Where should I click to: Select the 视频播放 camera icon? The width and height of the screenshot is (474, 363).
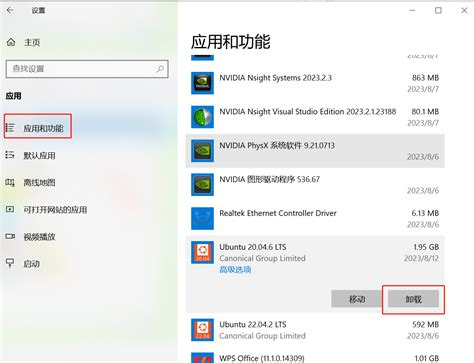[10, 237]
